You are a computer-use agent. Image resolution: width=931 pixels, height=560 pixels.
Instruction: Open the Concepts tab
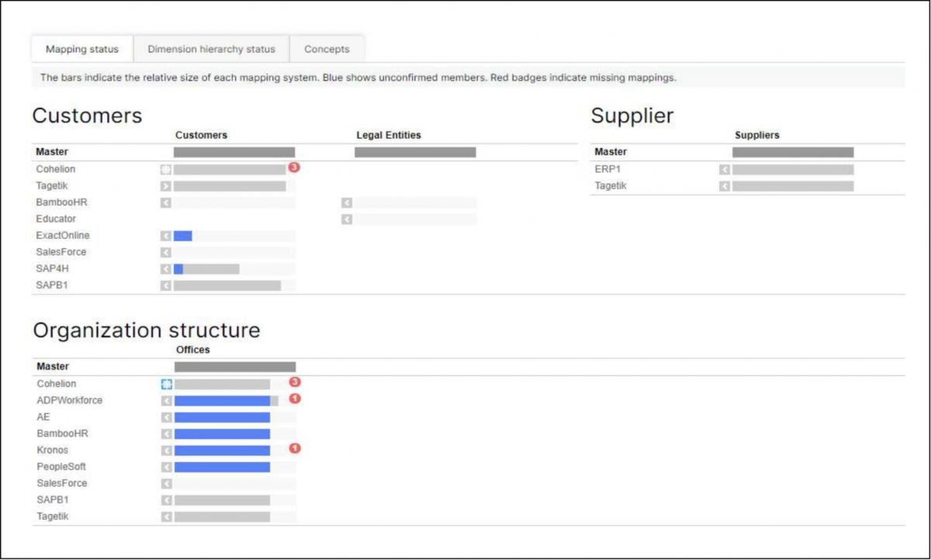tap(327, 49)
